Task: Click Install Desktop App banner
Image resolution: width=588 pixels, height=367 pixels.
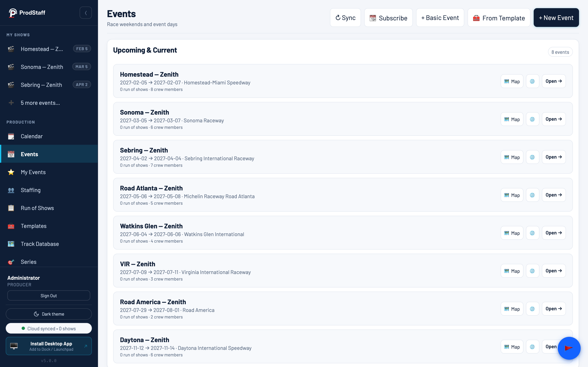Action: 49,346
